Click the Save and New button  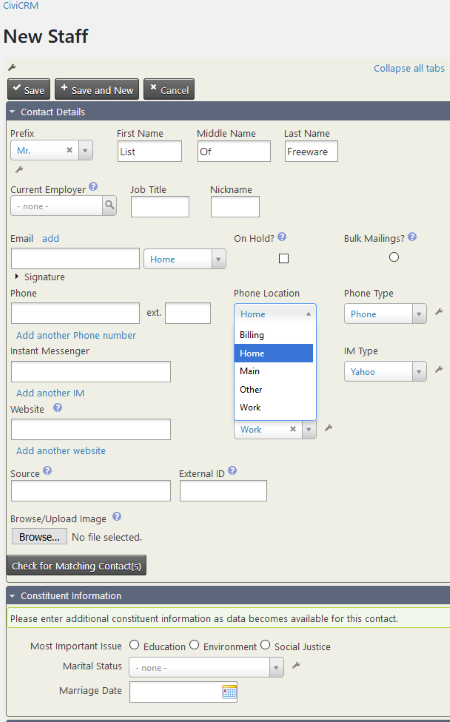click(x=97, y=90)
